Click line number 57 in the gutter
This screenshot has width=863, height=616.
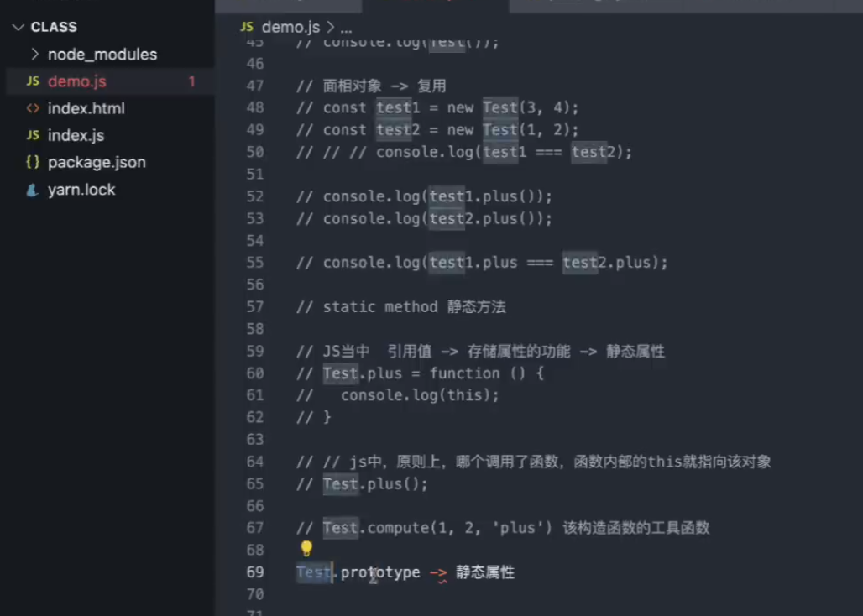(x=255, y=306)
